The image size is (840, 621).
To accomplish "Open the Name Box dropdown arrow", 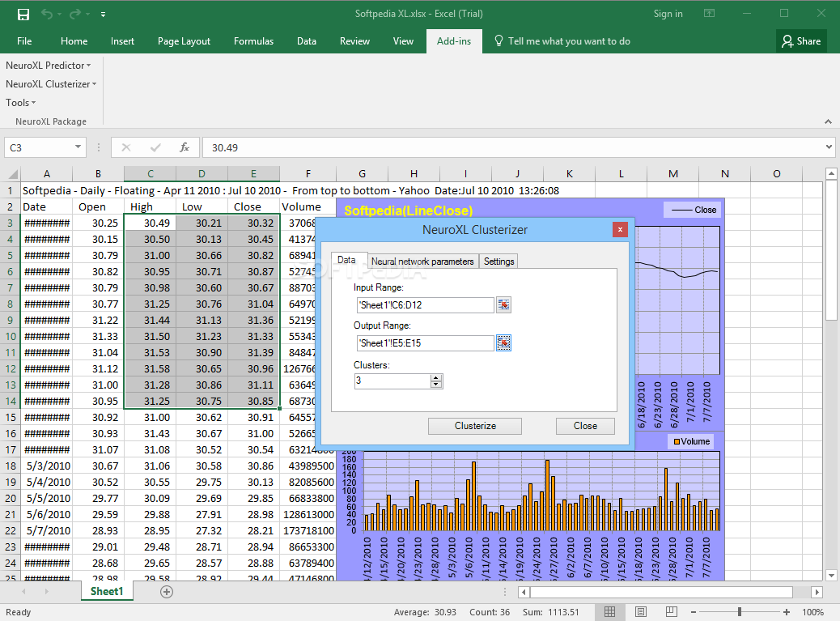I will (x=78, y=147).
